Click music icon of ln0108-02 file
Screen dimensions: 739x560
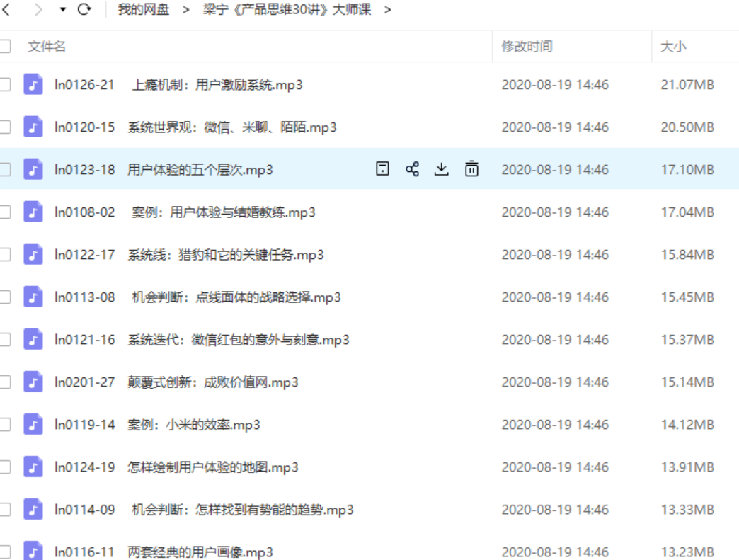(x=33, y=212)
